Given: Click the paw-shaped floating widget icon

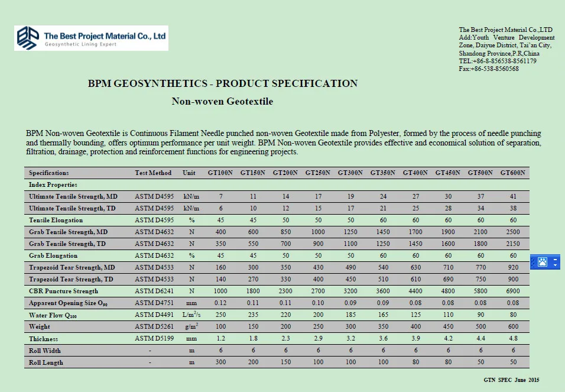Looking at the screenshot, I should 543,262.
